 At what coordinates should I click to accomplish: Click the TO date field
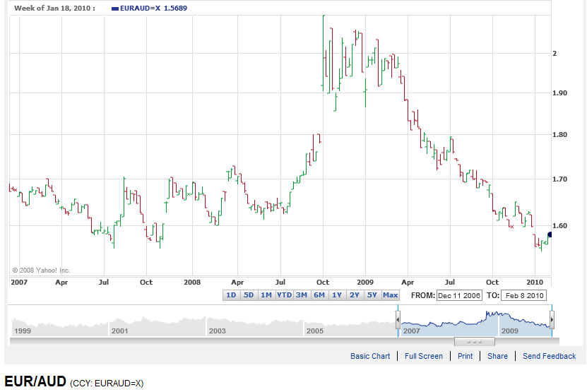coord(523,295)
